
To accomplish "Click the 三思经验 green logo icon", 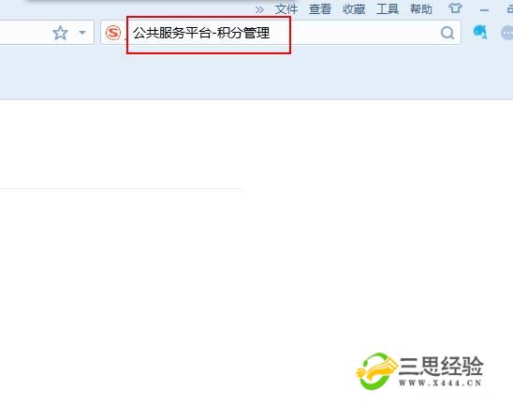I will coord(376,371).
